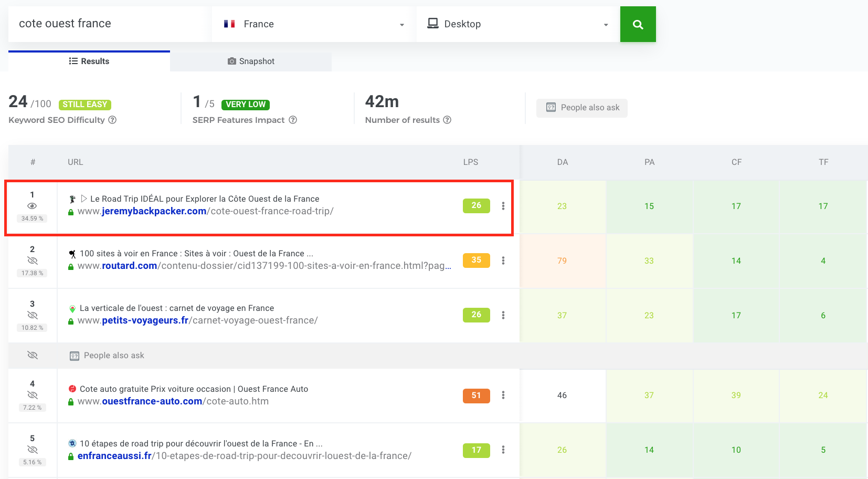Click the SERP Features Impact help icon
This screenshot has height=479, width=868.
[x=293, y=120]
